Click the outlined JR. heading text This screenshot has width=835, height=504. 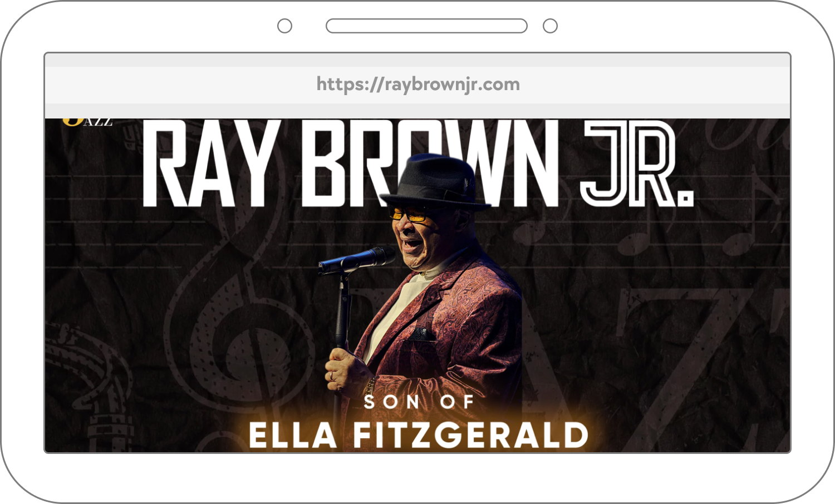pos(637,163)
